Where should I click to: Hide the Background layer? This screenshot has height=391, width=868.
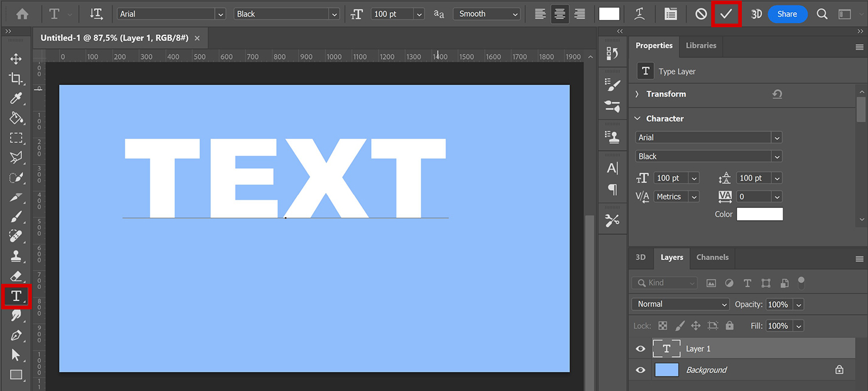tap(640, 370)
